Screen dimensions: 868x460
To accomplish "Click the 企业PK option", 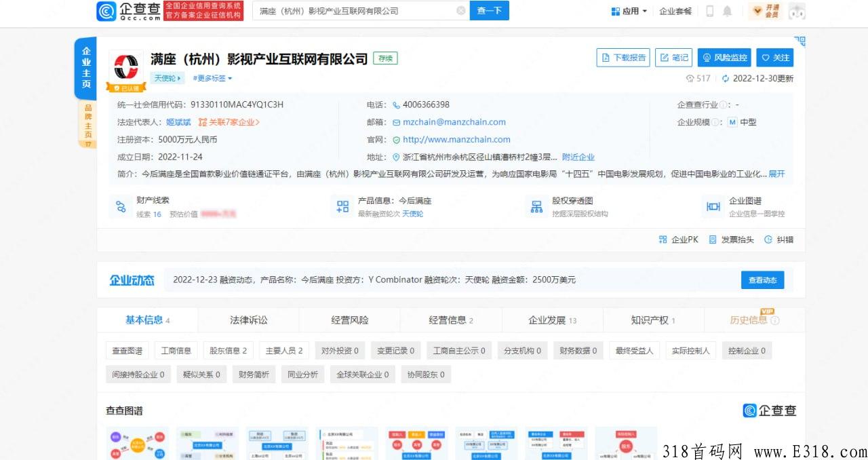I will click(678, 240).
